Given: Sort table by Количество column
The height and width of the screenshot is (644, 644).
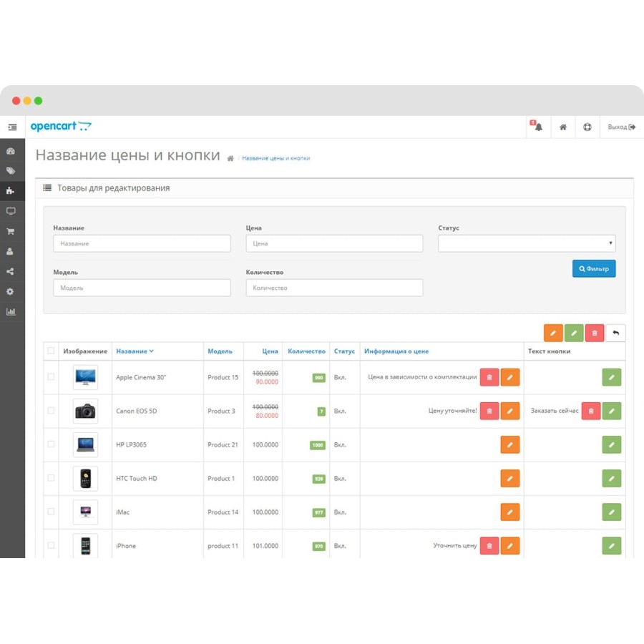Looking at the screenshot, I should pyautogui.click(x=306, y=351).
